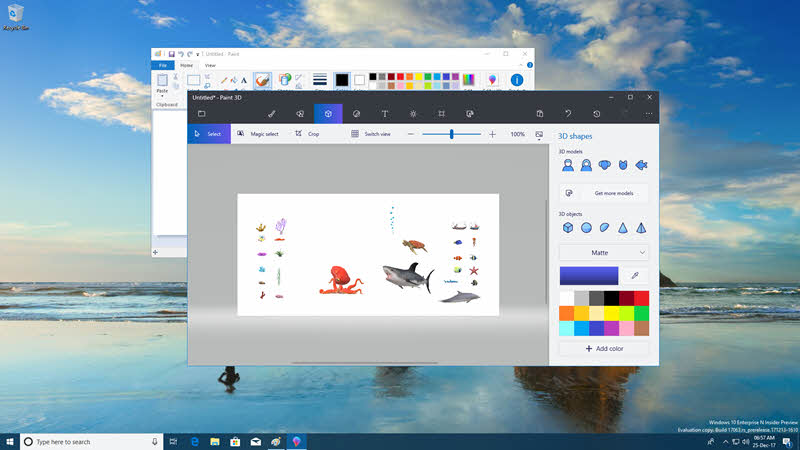Select the Text tool
The width and height of the screenshot is (800, 450).
pyautogui.click(x=385, y=114)
